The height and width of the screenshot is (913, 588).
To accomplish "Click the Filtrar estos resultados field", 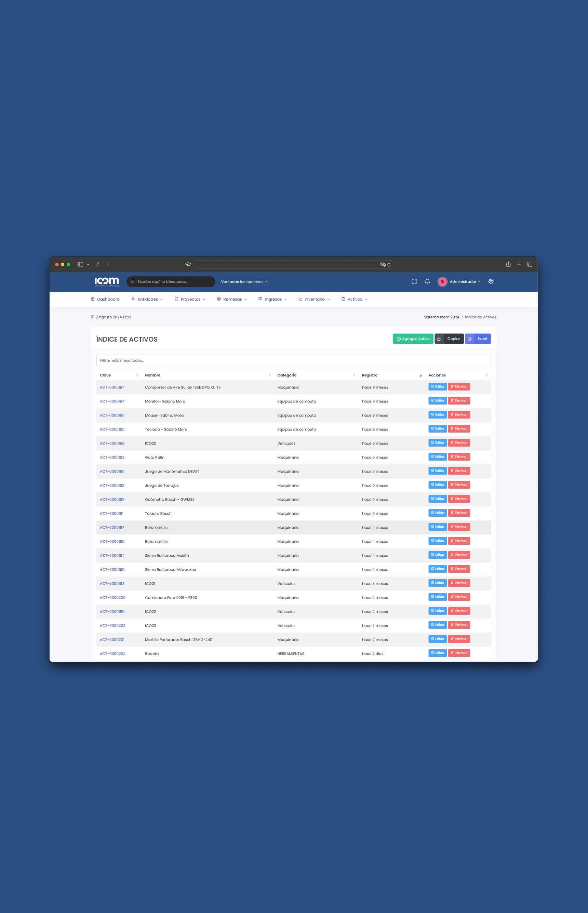I will point(293,360).
